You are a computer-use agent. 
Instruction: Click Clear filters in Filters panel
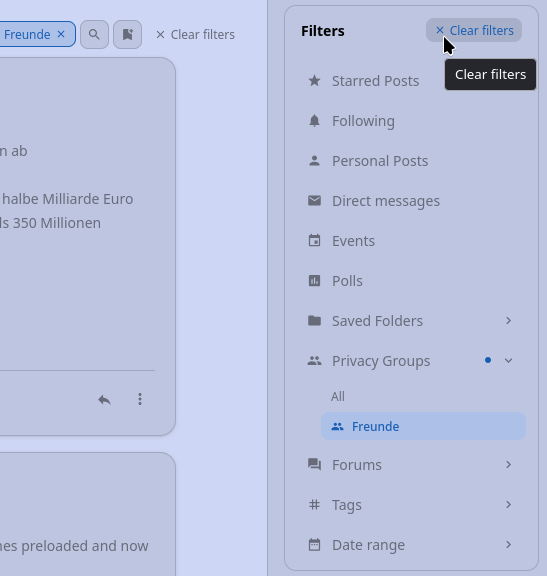(474, 30)
